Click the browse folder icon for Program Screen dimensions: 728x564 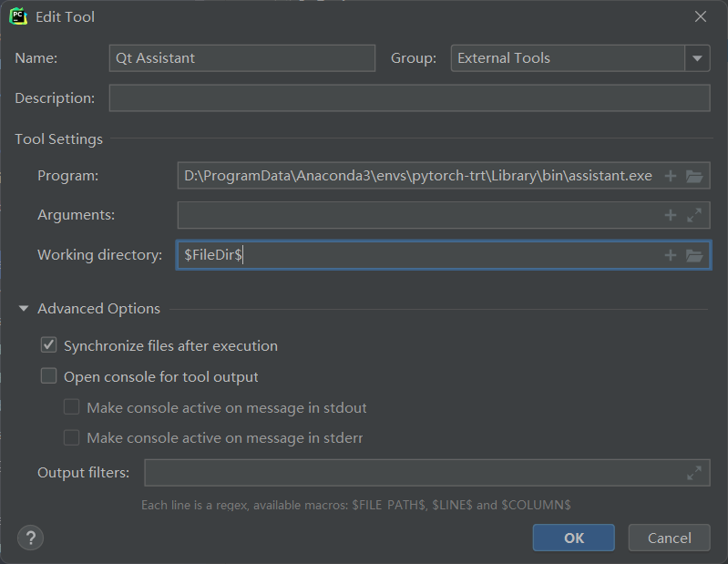[694, 176]
